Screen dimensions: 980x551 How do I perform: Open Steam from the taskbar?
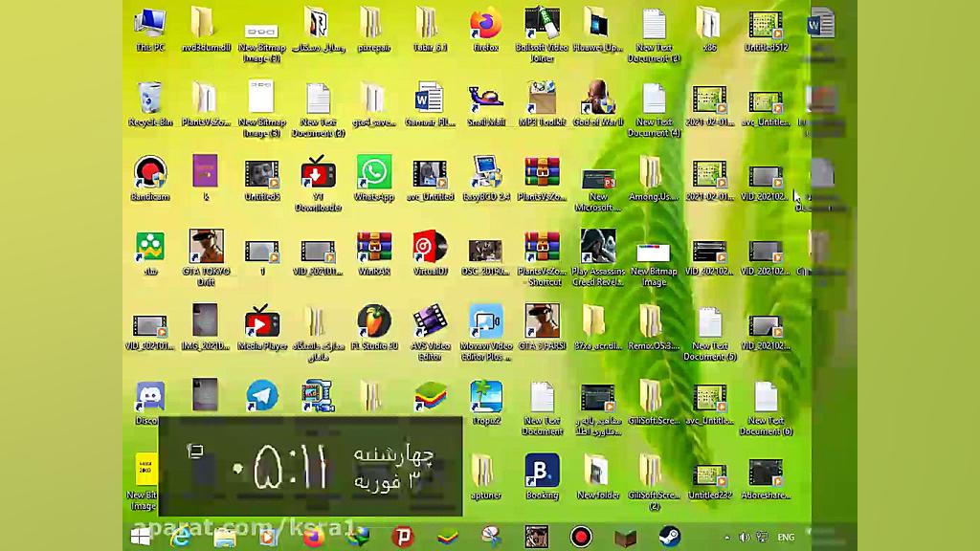coord(669,536)
